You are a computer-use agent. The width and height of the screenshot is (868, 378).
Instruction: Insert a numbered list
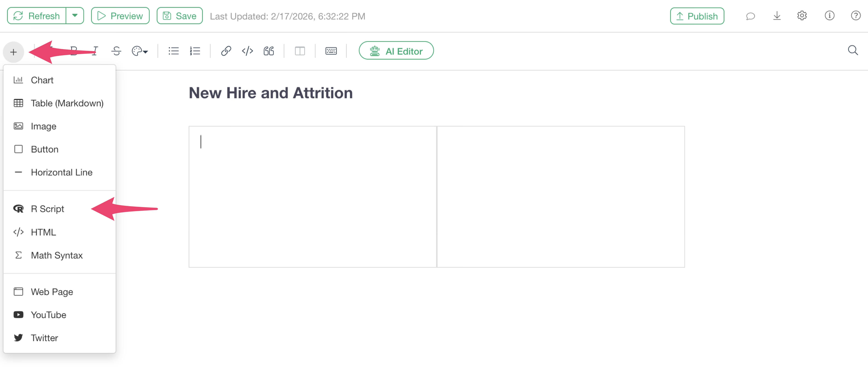coord(195,51)
